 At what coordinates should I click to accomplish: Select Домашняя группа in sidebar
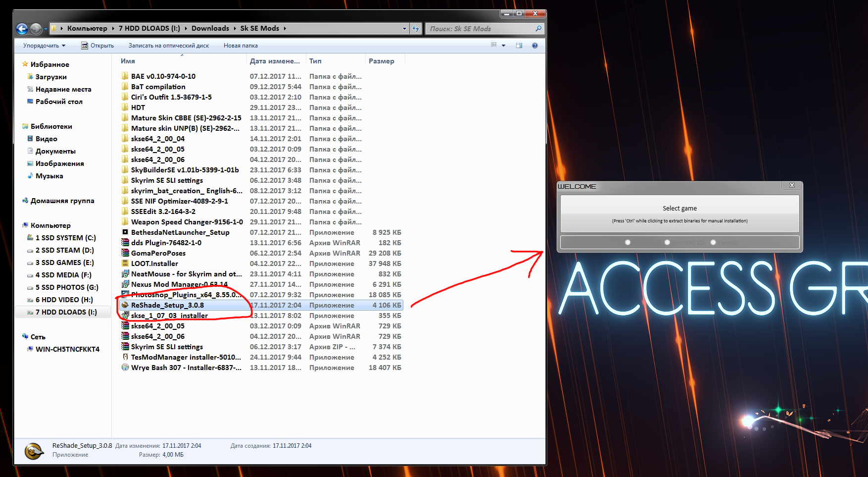pos(62,201)
